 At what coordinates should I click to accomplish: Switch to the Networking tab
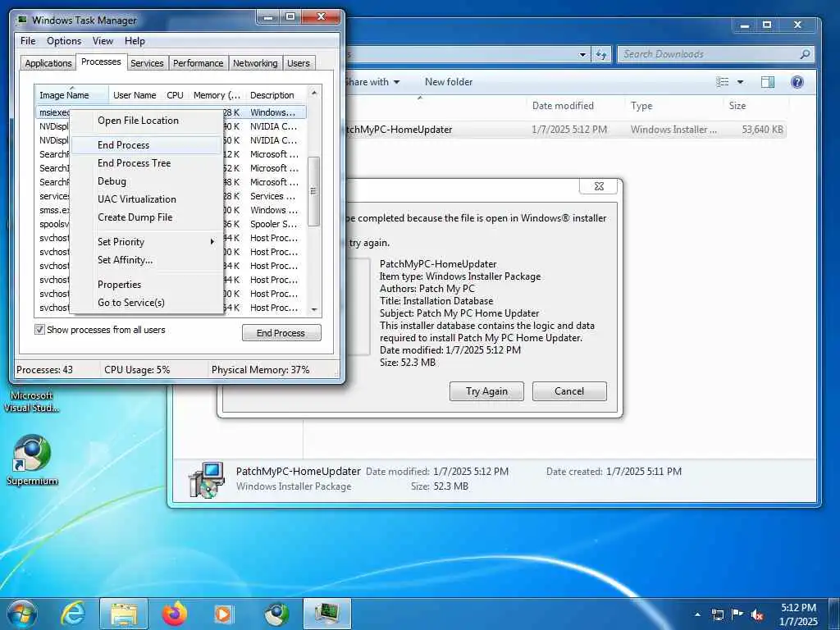tap(255, 63)
